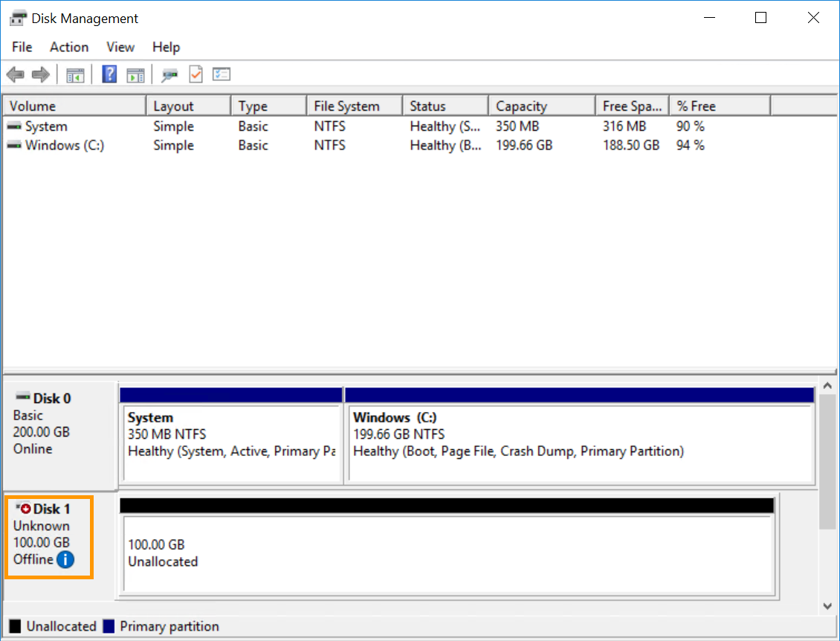Toggle the Show/Hide Console Tree icon

[x=75, y=74]
